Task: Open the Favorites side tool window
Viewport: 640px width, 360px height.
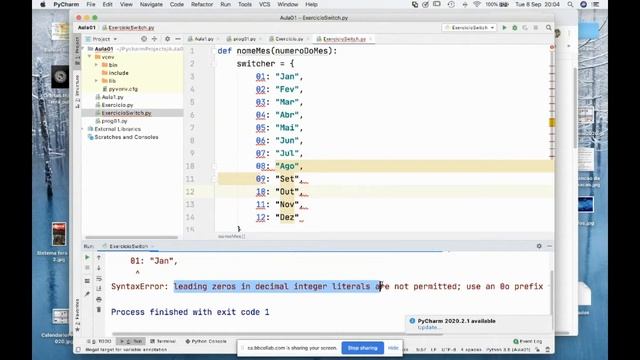Action: (x=77, y=314)
